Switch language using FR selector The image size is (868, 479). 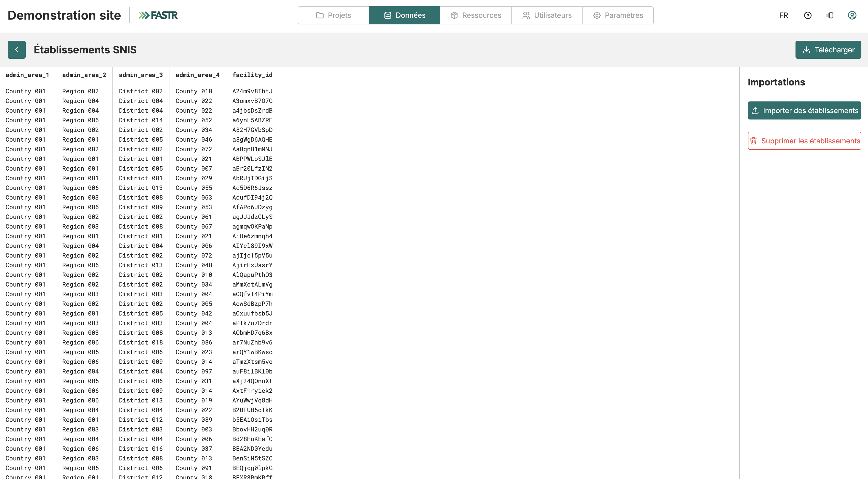point(784,16)
